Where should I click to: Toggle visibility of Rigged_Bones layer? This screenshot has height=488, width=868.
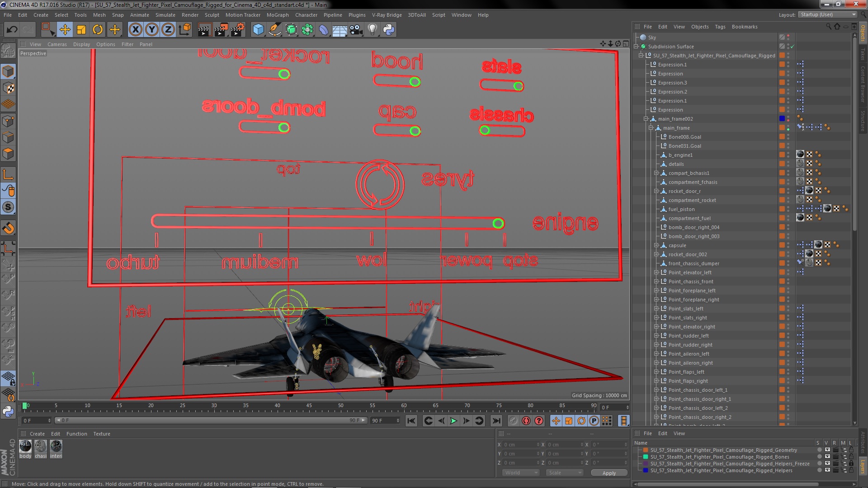827,457
